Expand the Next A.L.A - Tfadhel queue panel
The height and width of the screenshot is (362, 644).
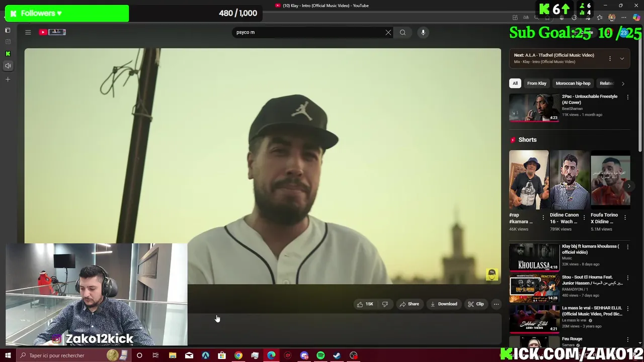pyautogui.click(x=622, y=58)
